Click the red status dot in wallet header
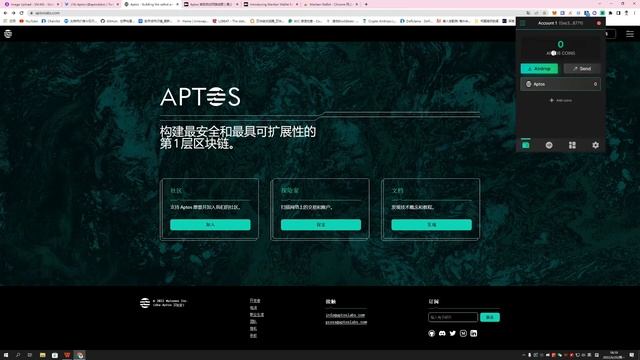Image resolution: width=640 pixels, height=360 pixels. [x=599, y=23]
